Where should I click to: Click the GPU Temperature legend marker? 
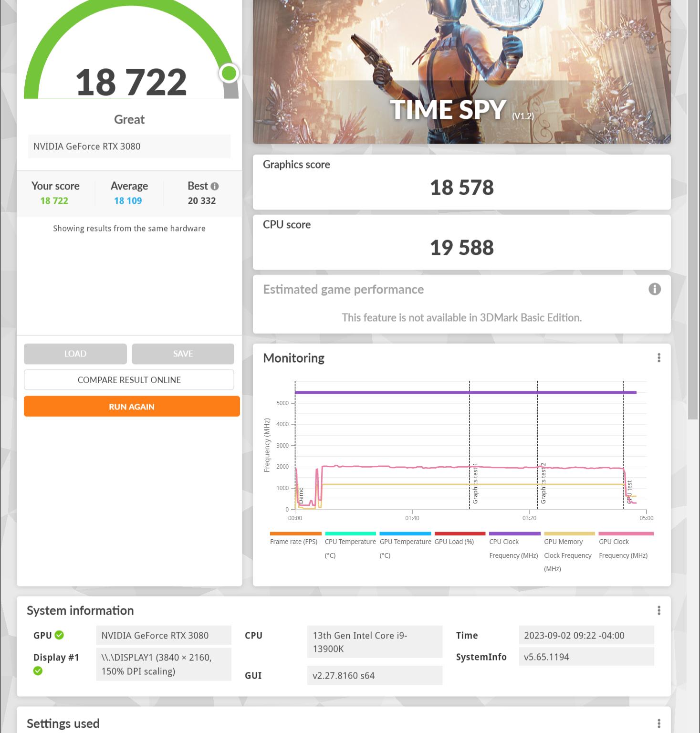coord(405,534)
